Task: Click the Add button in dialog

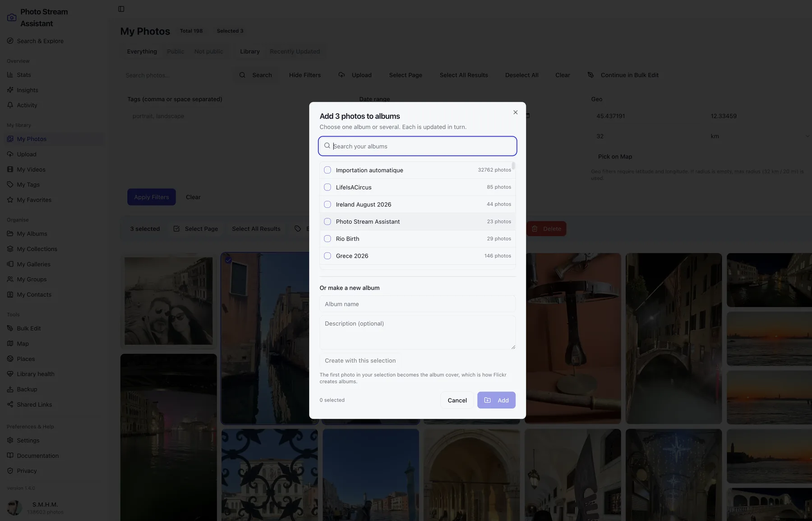Action: [496, 400]
